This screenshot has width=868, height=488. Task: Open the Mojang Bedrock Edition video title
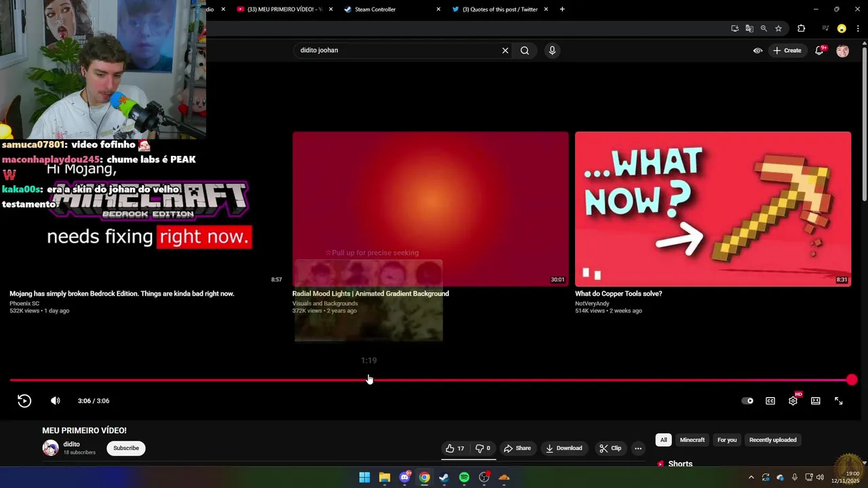click(x=122, y=293)
